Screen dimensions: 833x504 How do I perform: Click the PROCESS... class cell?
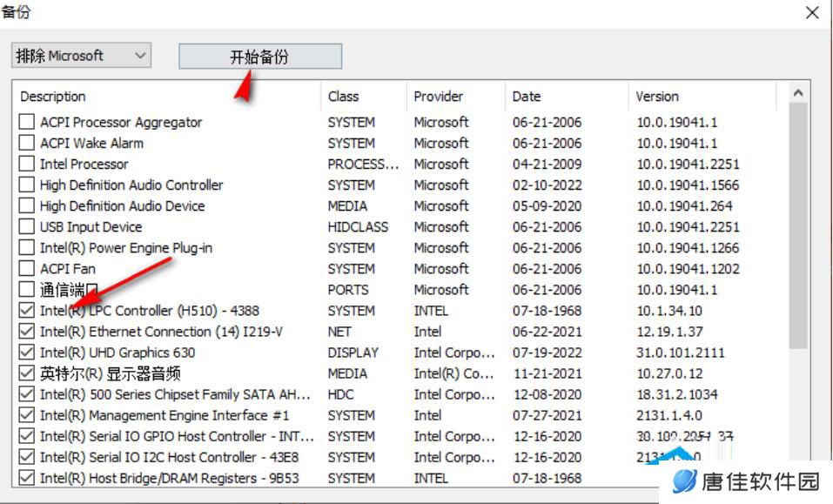[x=363, y=165]
